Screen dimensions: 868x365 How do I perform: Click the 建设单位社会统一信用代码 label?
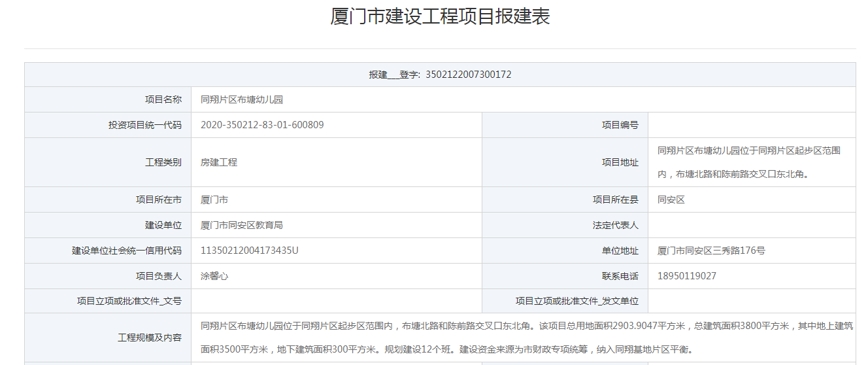pyautogui.click(x=127, y=251)
